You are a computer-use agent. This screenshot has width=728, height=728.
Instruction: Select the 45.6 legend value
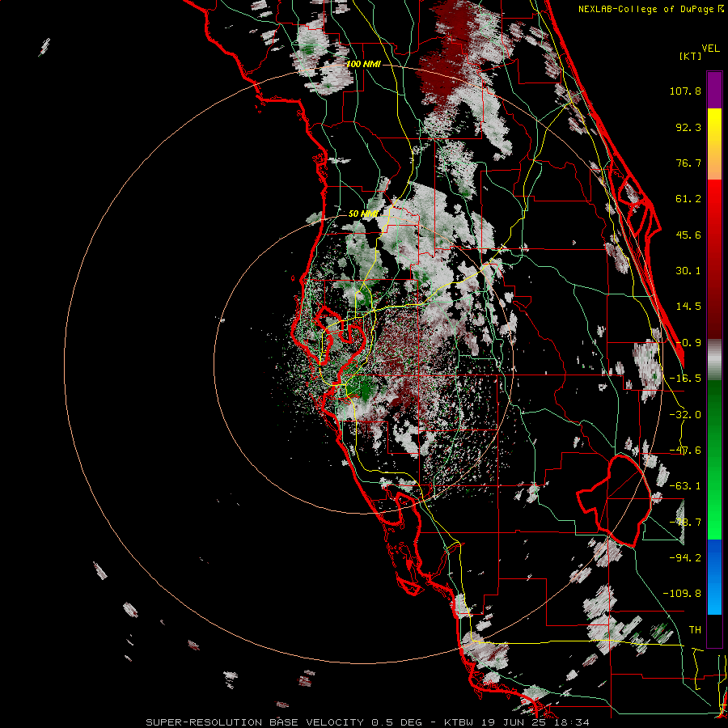(688, 235)
